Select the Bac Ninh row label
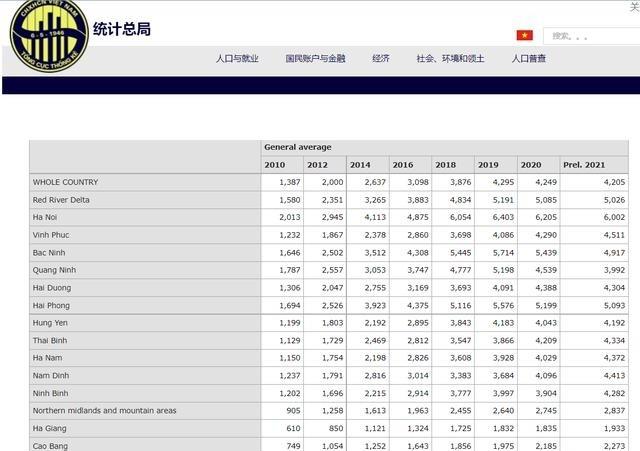 pos(49,253)
